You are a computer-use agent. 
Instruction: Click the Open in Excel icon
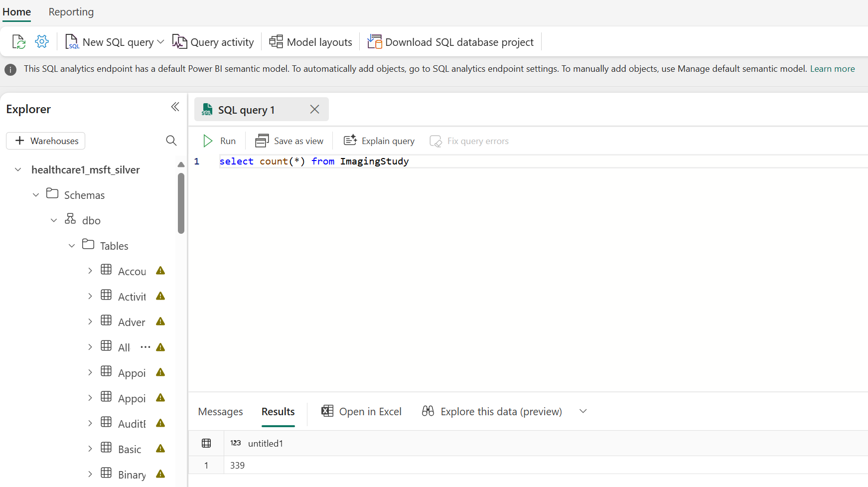point(327,411)
